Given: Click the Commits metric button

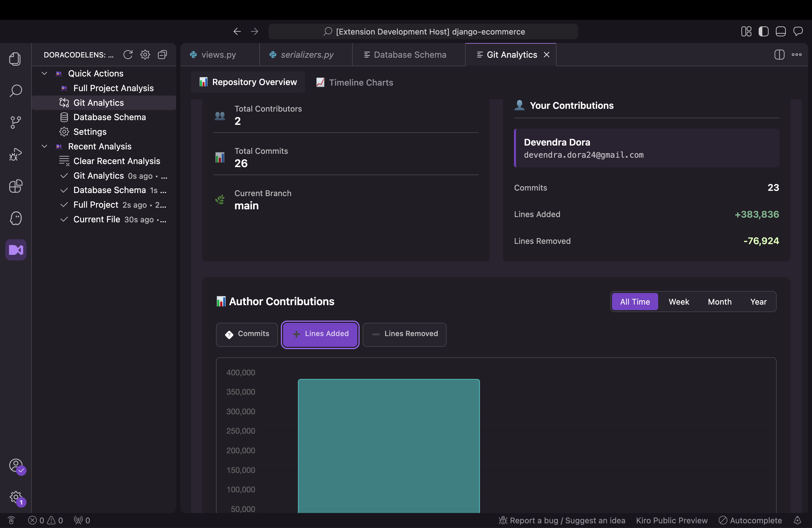Looking at the screenshot, I should [x=247, y=334].
